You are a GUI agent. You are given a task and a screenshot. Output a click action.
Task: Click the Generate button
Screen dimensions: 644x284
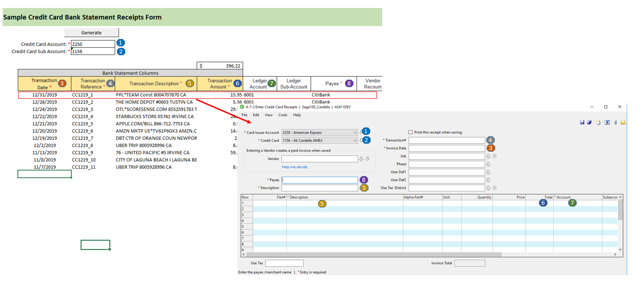click(x=92, y=33)
